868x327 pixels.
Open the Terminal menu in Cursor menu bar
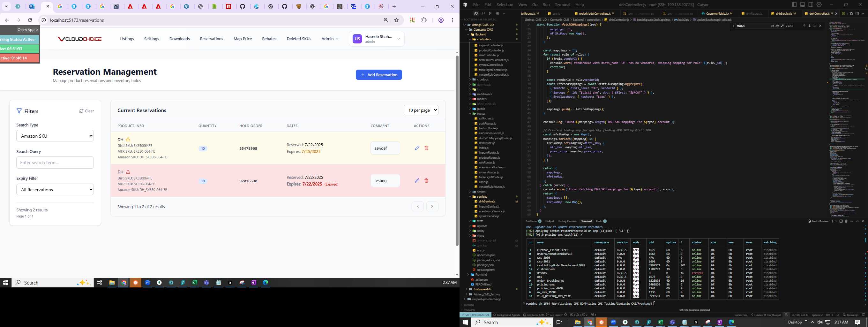point(562,5)
